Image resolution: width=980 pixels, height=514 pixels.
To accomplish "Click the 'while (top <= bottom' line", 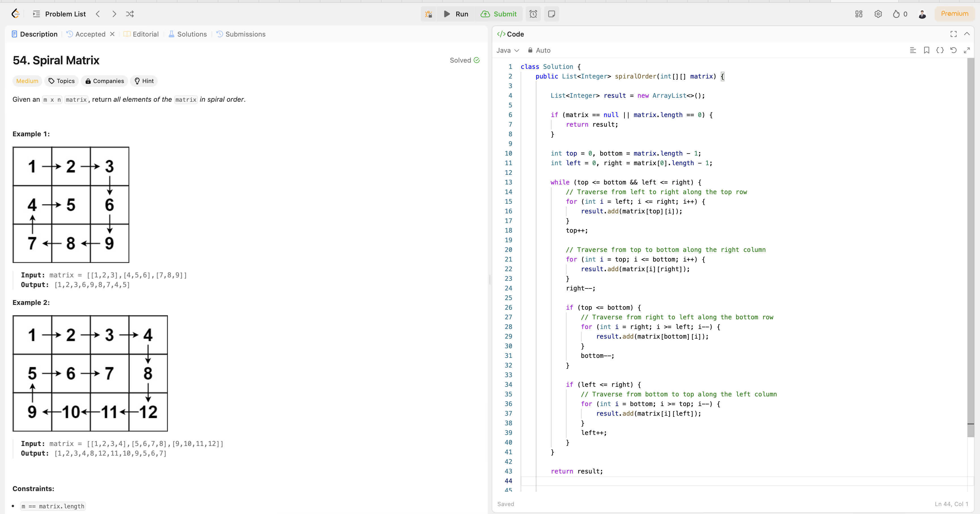I will point(626,182).
